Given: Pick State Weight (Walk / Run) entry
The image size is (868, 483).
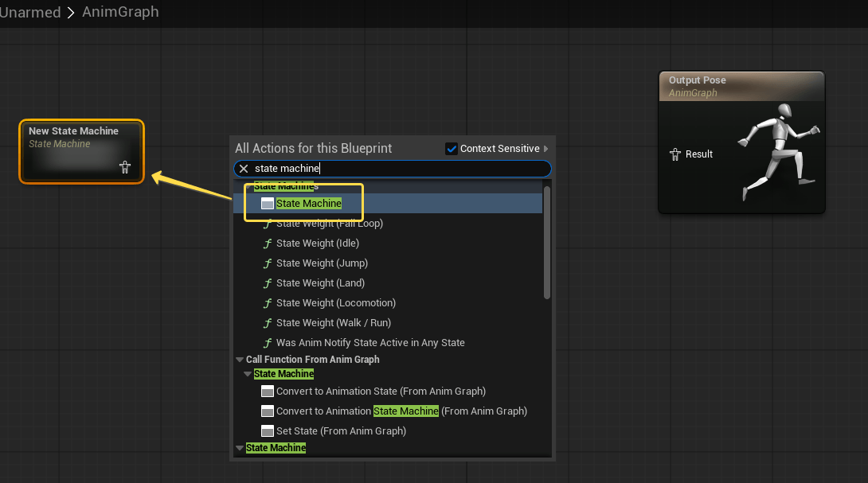Looking at the screenshot, I should (333, 323).
